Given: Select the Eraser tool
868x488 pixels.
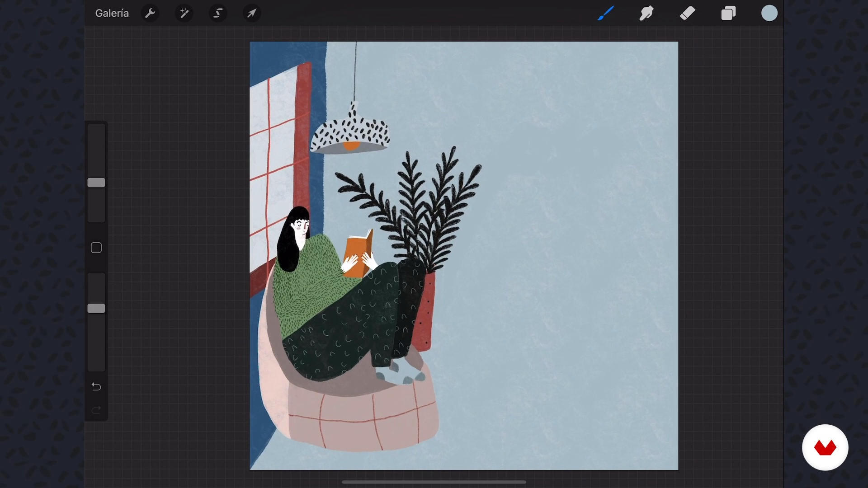Looking at the screenshot, I should coord(688,14).
